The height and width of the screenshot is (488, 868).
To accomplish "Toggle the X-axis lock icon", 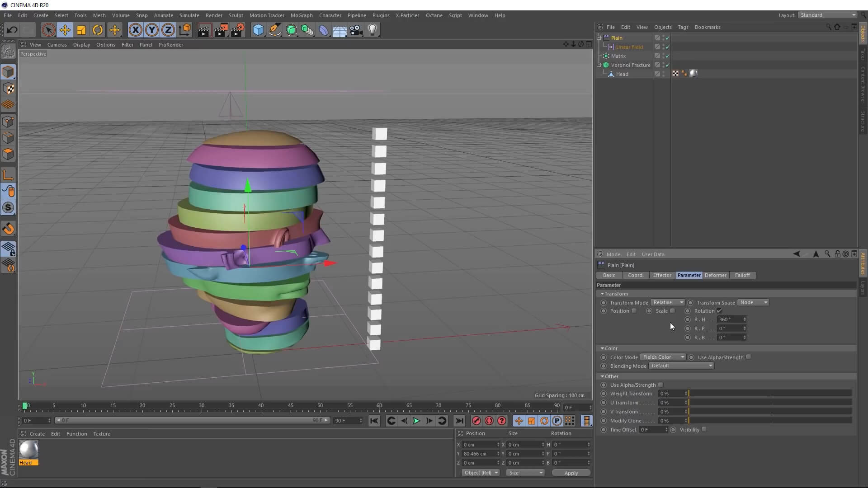I will tap(135, 30).
